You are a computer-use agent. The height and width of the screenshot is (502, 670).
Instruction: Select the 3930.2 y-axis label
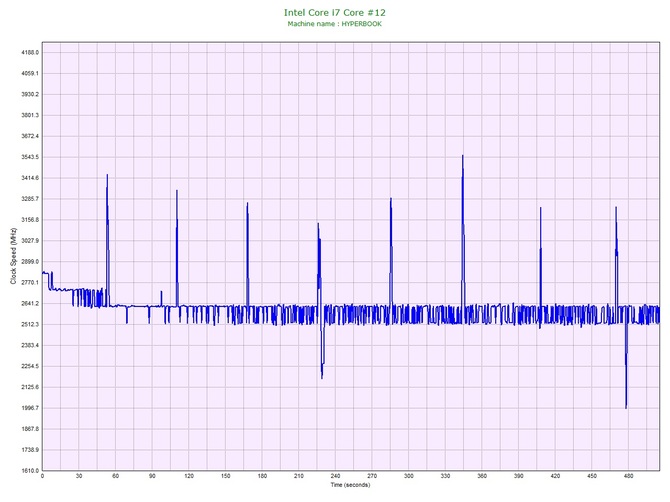coord(30,94)
